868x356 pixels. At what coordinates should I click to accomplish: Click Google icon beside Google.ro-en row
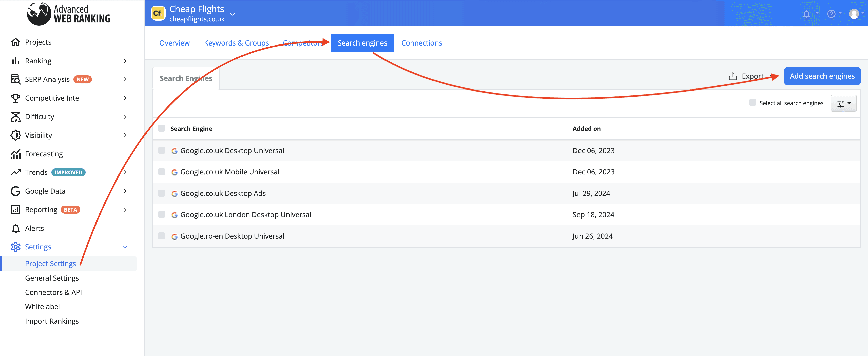click(175, 236)
